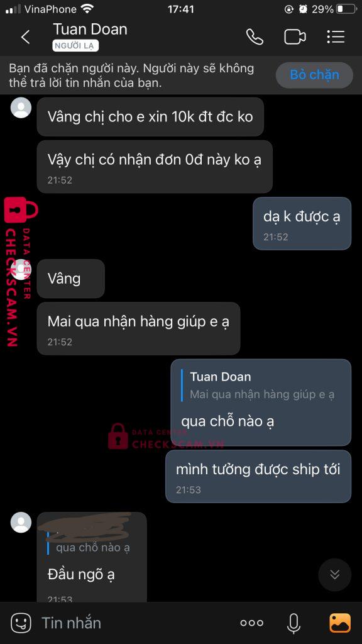Tap the microphone to record voice

293,623
